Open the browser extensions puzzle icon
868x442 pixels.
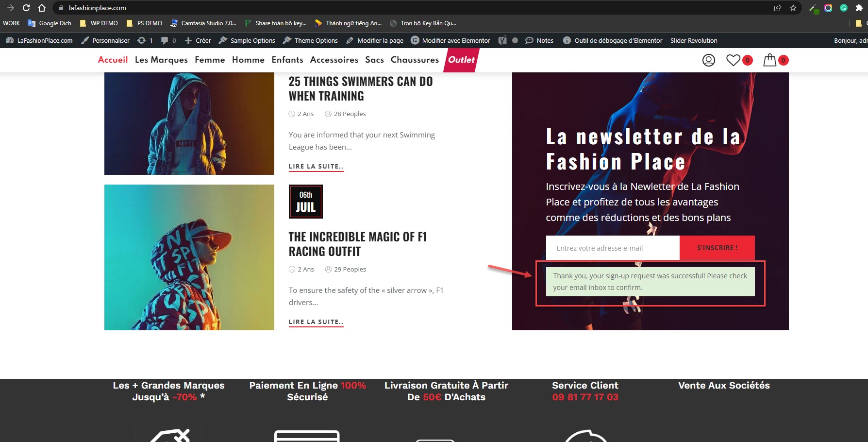859,8
